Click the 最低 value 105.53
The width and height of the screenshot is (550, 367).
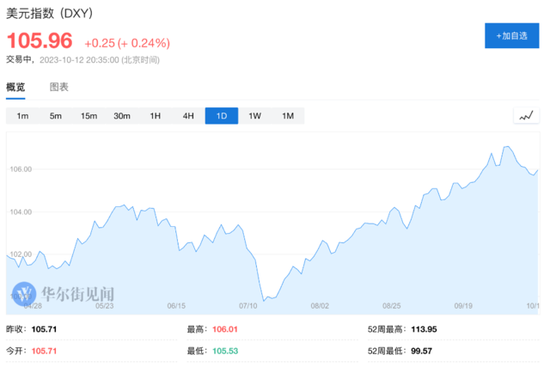click(x=225, y=351)
